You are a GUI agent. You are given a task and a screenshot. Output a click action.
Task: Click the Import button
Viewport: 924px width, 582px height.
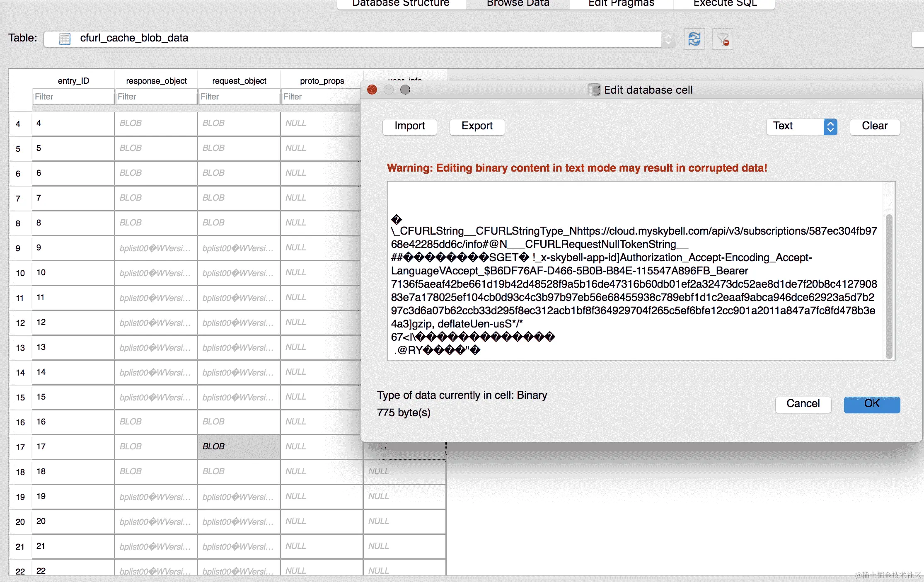point(409,126)
